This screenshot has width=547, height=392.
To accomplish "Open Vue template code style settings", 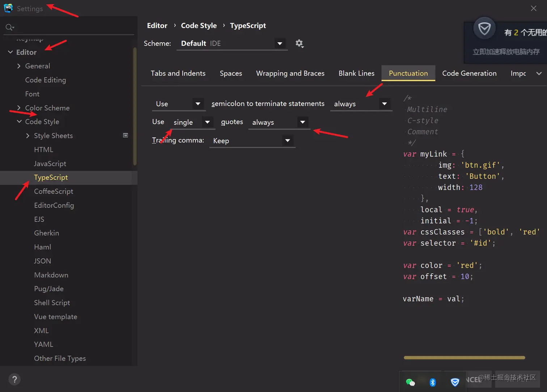I will tap(56, 317).
